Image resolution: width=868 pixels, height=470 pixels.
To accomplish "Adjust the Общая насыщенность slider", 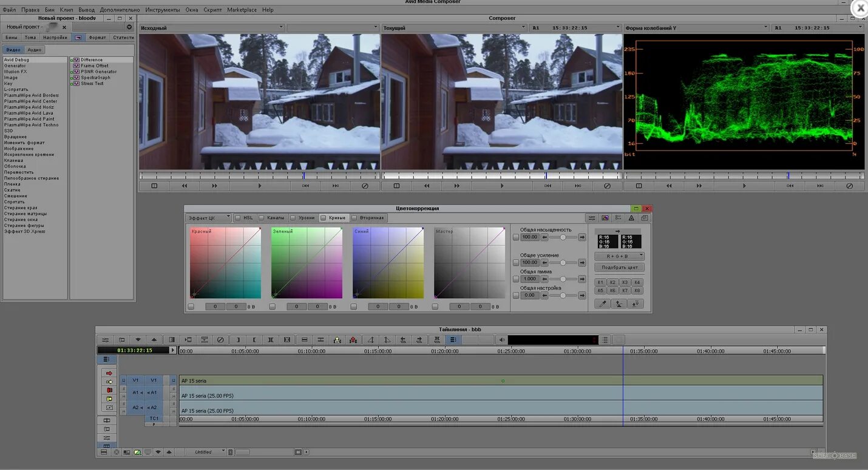I will click(x=563, y=237).
